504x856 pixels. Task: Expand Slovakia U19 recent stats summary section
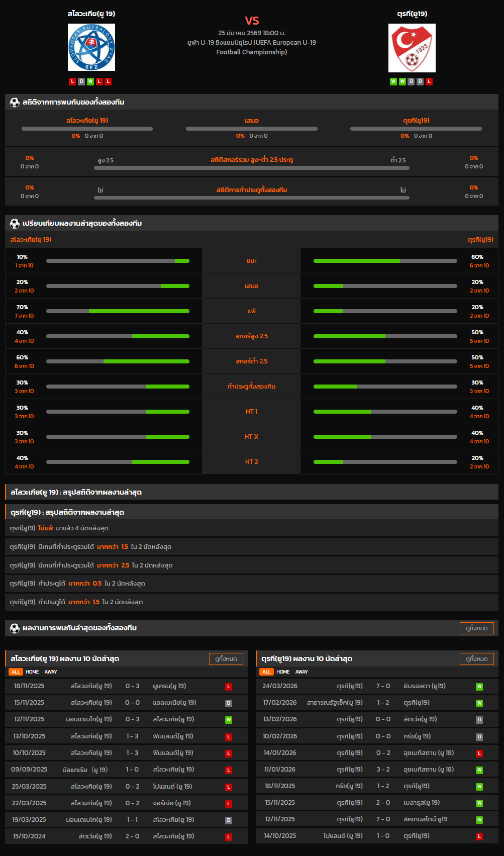[x=251, y=493]
